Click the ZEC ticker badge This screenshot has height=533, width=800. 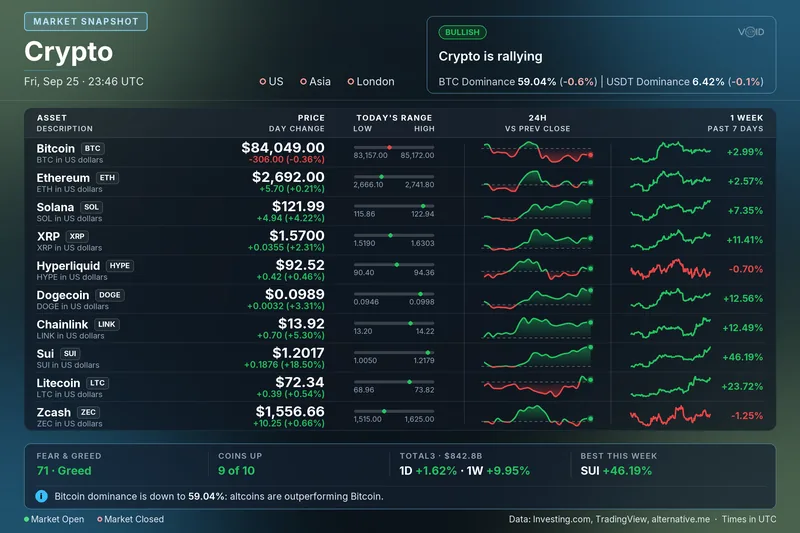pos(88,412)
